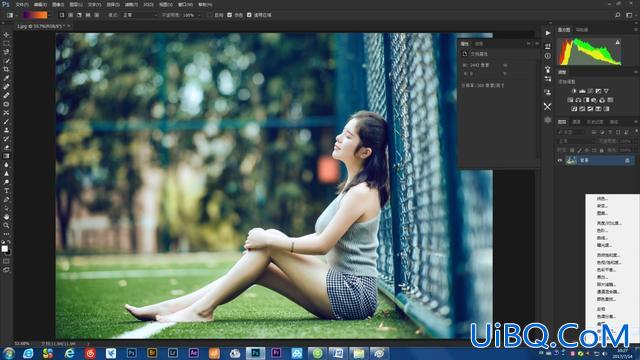Open the layer blend mode dropdown
The width and height of the screenshot is (640, 360).
pyautogui.click(x=577, y=141)
